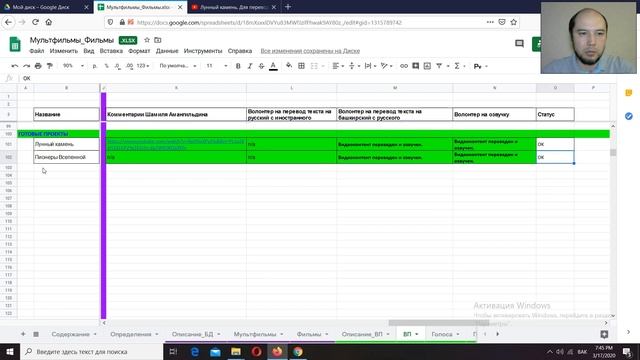640x360 pixels.
Task: Open the text rotation dropdown
Action: (387, 66)
